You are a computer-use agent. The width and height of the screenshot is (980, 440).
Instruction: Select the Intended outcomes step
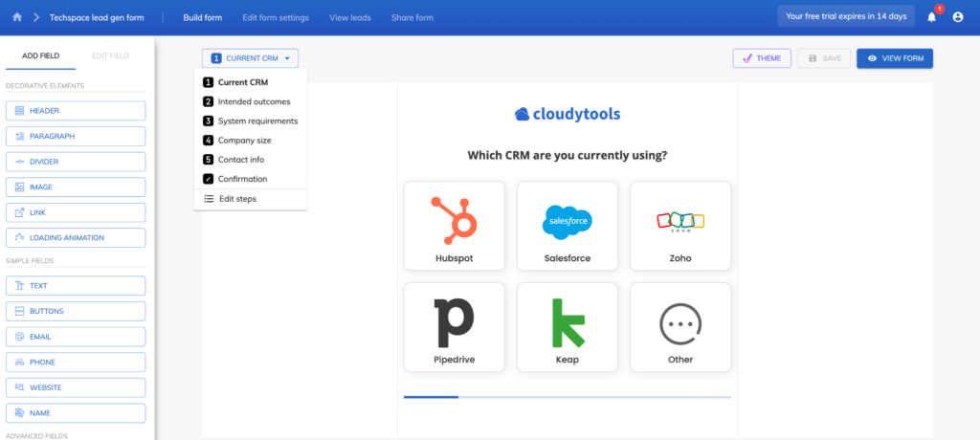coord(250,101)
